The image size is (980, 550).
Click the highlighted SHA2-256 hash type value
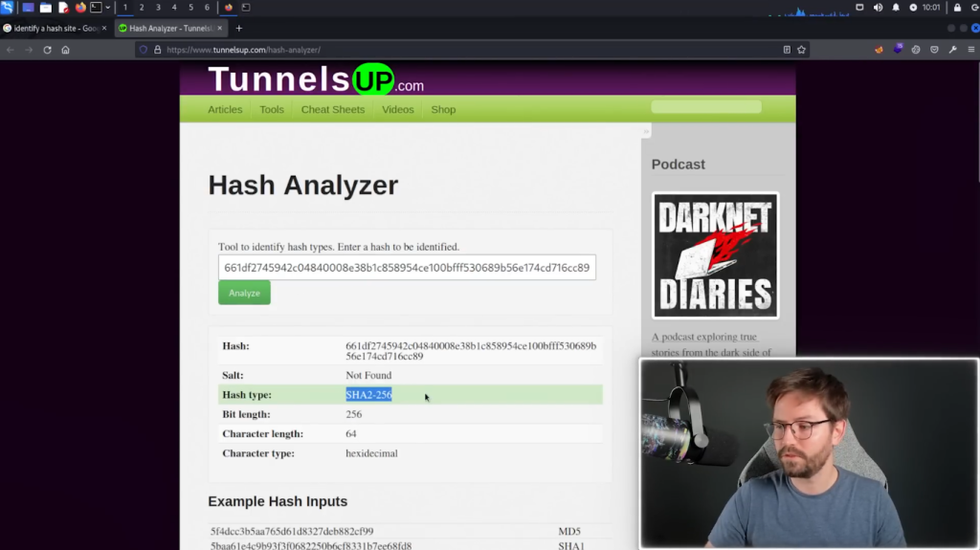[368, 395]
